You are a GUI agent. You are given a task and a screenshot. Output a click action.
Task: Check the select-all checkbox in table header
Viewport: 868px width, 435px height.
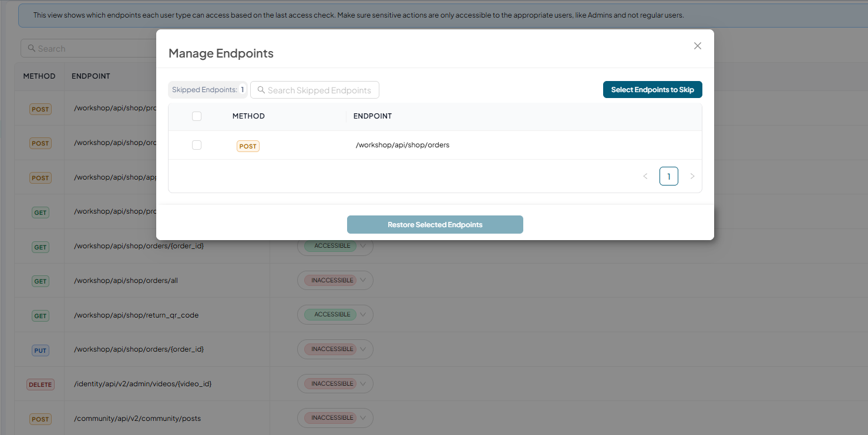pyautogui.click(x=197, y=116)
